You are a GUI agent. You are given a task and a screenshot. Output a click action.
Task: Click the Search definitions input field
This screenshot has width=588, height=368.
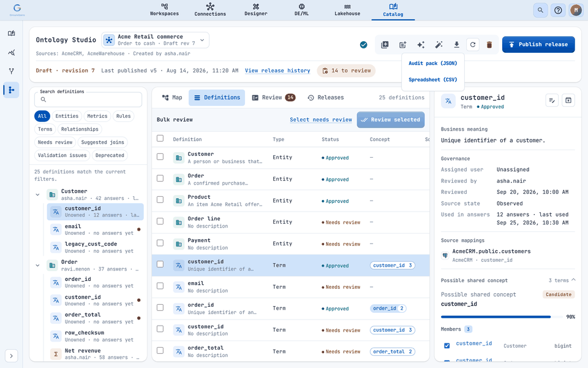(88, 99)
